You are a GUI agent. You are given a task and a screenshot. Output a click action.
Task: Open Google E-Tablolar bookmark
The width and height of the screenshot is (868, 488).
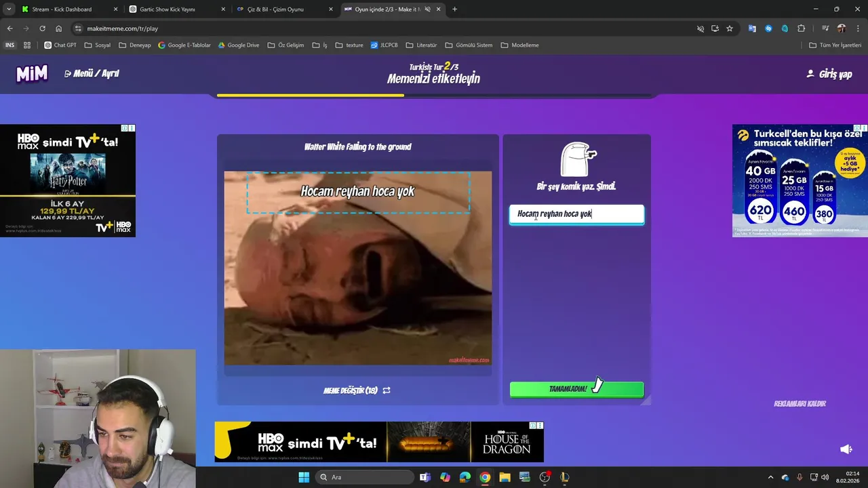point(184,45)
